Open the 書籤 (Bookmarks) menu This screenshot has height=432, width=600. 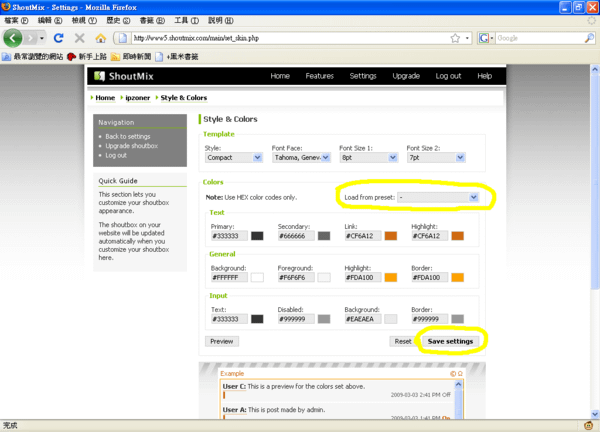152,21
